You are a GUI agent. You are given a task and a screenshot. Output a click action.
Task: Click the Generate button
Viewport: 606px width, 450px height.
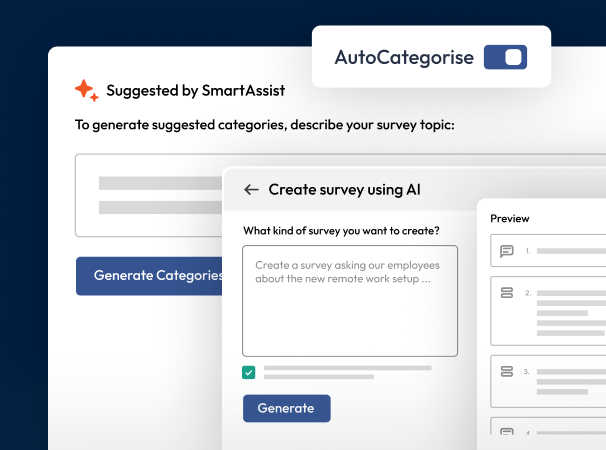[286, 408]
